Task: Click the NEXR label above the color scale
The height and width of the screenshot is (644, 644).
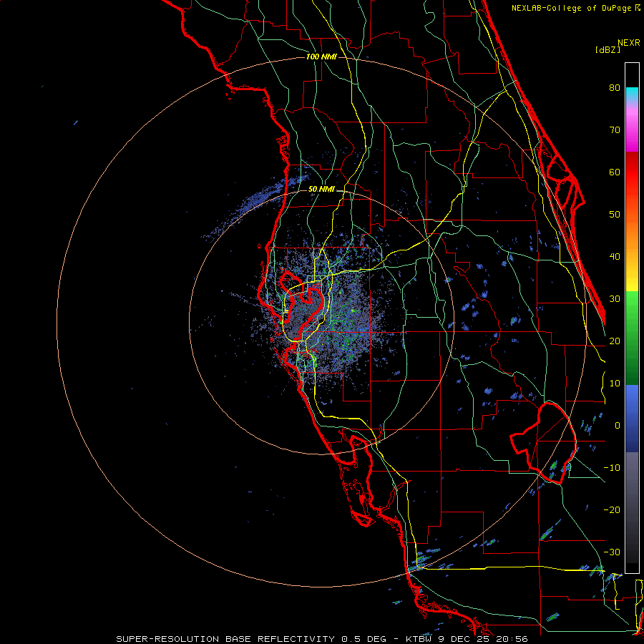Action: click(x=629, y=43)
